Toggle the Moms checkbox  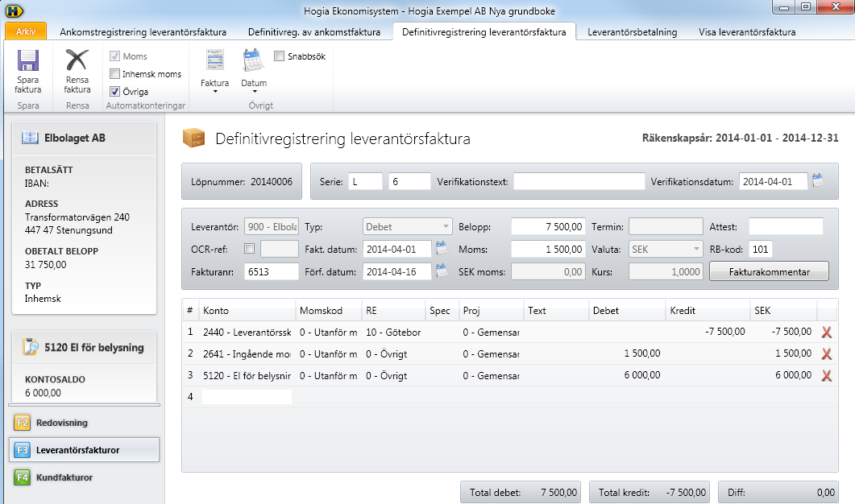click(x=114, y=56)
